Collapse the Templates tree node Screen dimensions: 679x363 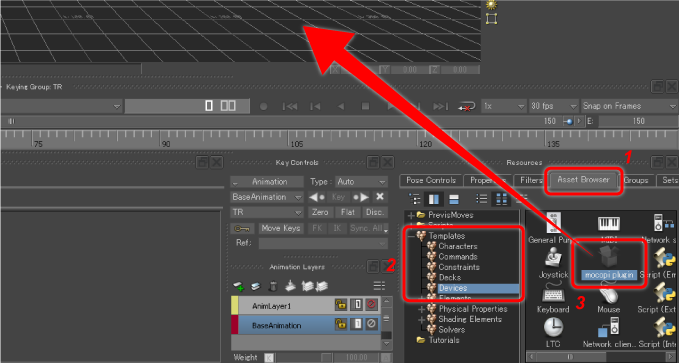coord(411,236)
